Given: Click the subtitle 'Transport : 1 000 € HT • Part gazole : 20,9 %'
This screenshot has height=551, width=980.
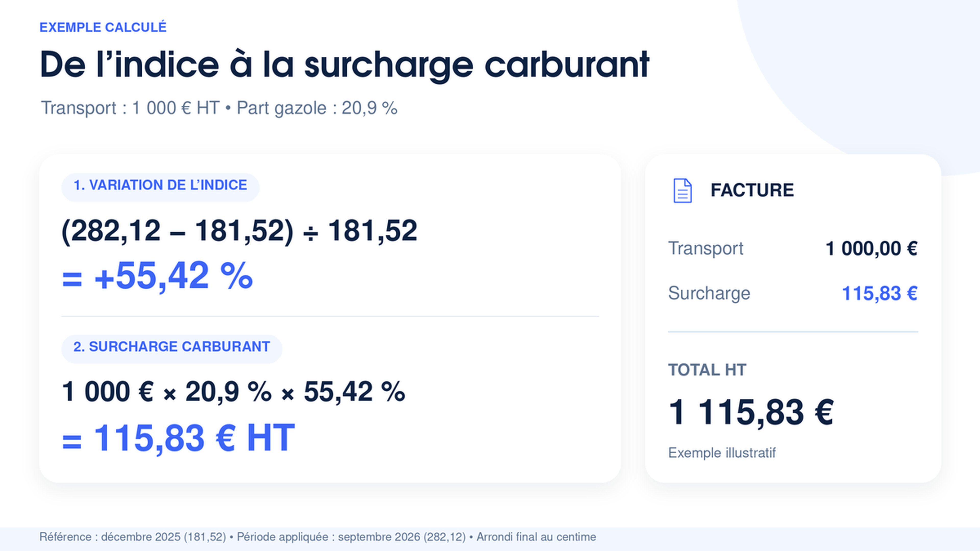Looking at the screenshot, I should pyautogui.click(x=219, y=108).
